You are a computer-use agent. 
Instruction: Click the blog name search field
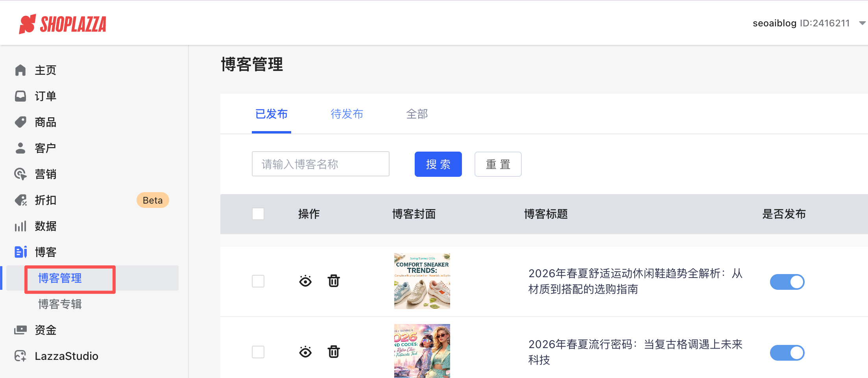coord(321,164)
